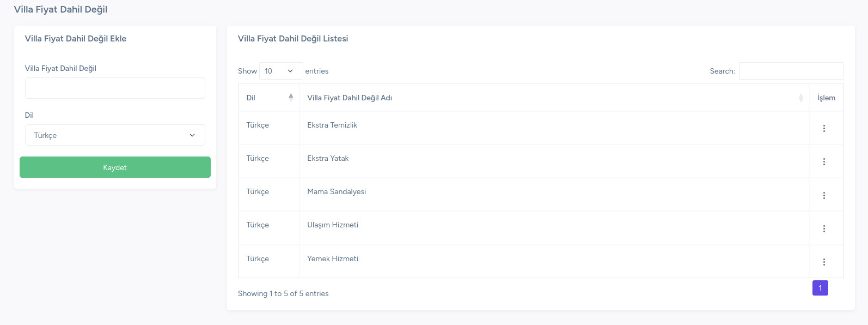Open actions menu for Yemek Hizmeti row

824,262
